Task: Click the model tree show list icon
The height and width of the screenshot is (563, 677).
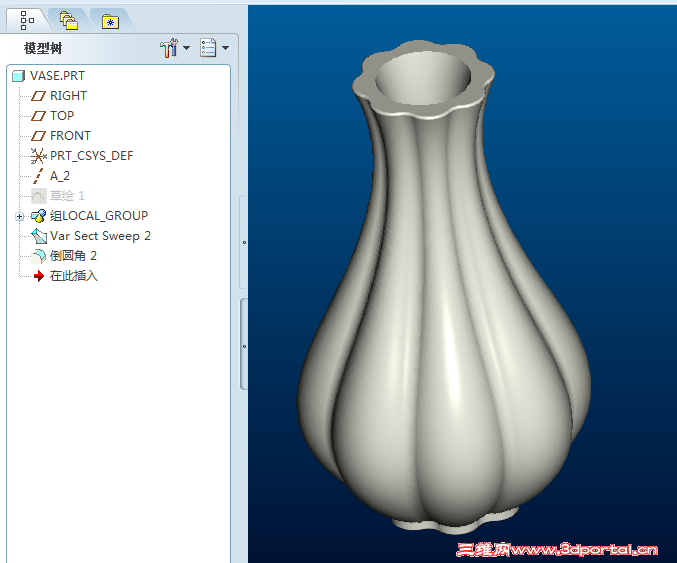Action: point(208,48)
